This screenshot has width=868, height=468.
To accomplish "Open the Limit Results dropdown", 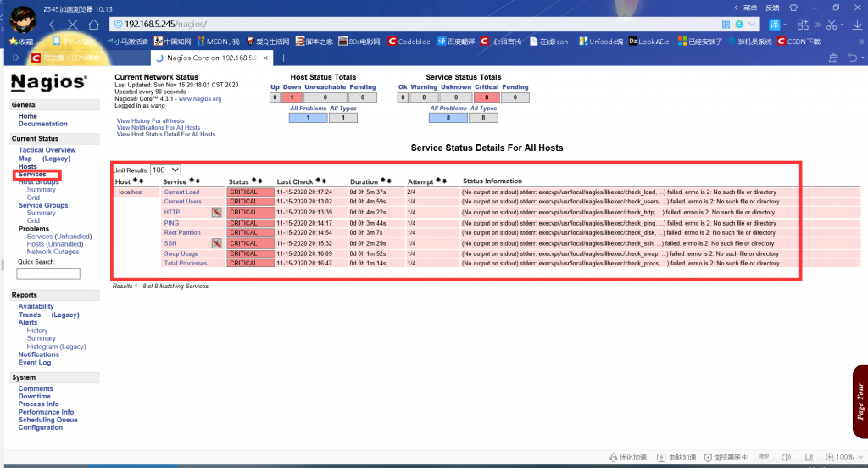I will 165,170.
